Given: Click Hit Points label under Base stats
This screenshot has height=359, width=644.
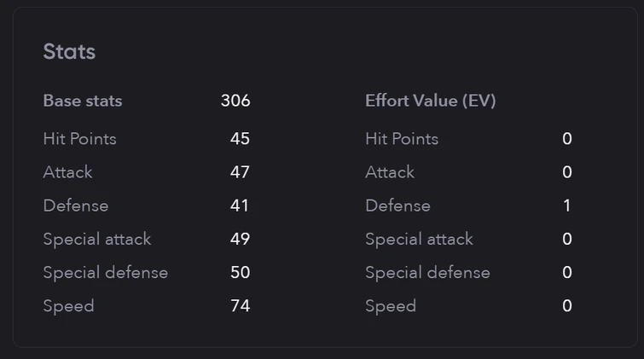Looking at the screenshot, I should (x=79, y=138).
